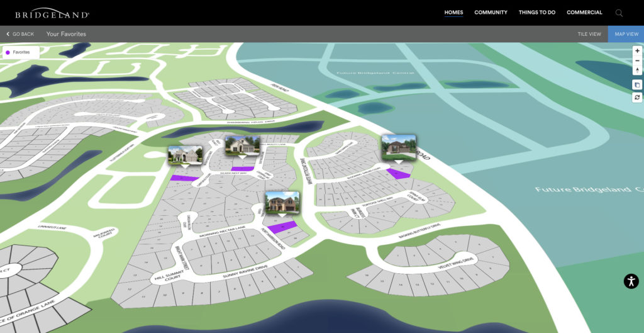Open the Things To Do menu
The image size is (644, 333).
(x=537, y=13)
